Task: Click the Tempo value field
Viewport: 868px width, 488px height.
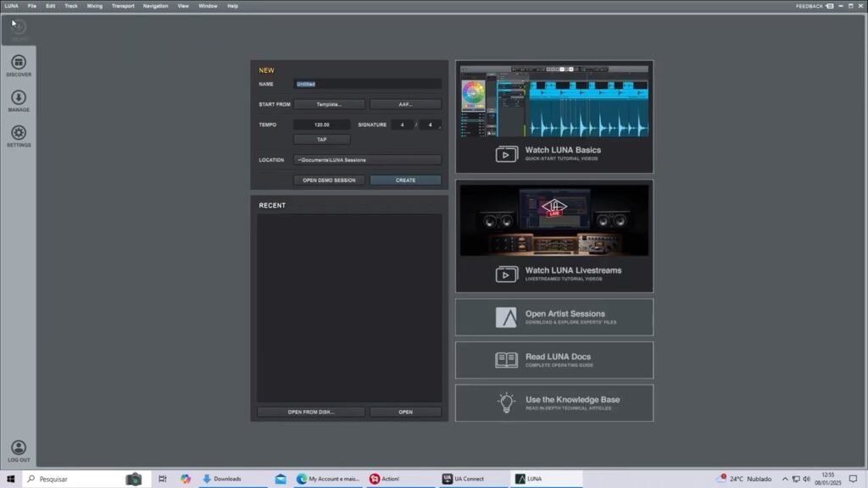Action: click(x=321, y=125)
